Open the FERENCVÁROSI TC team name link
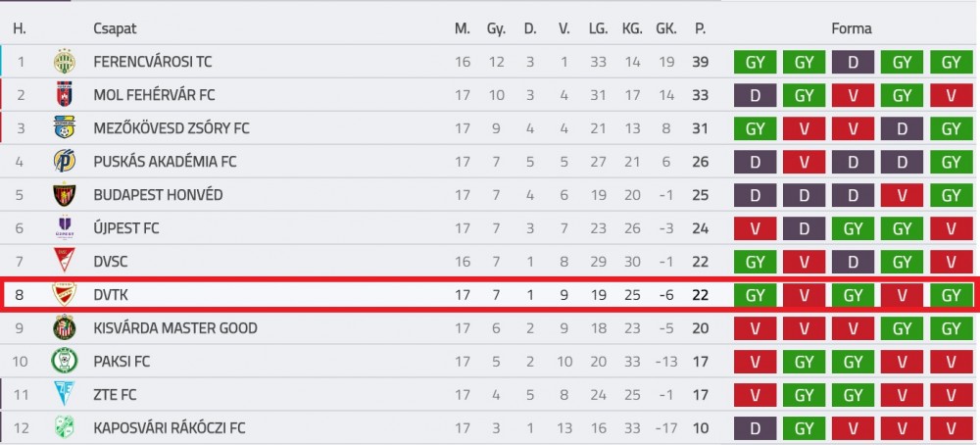 coord(153,61)
